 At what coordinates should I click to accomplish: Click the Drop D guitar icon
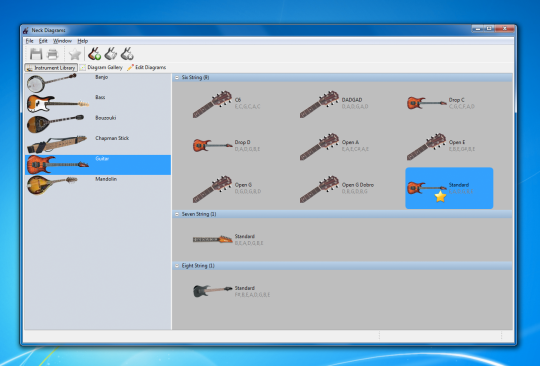coord(212,145)
